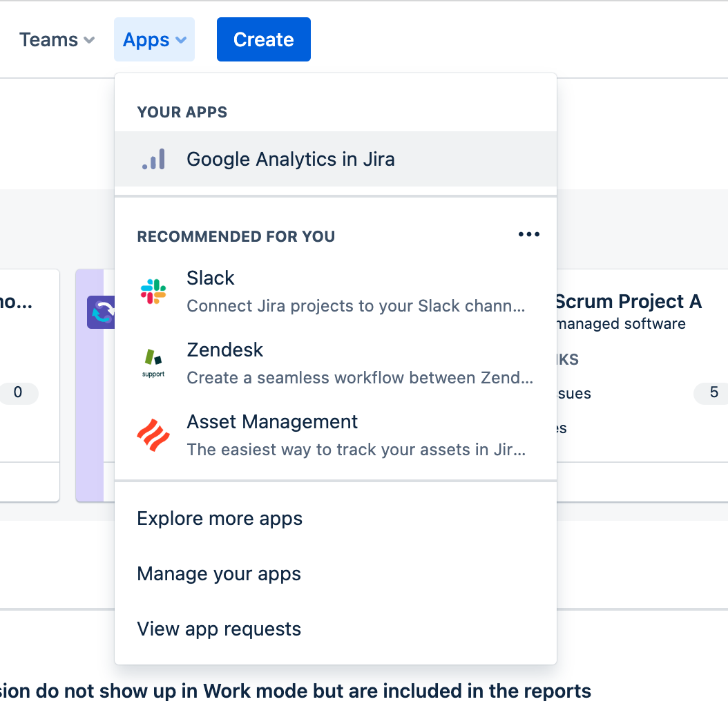Go to Manage your apps

(x=219, y=574)
